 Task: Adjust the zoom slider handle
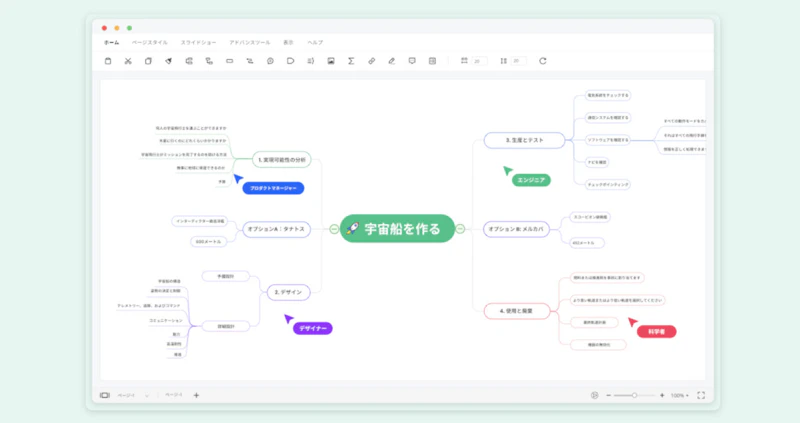[x=634, y=395]
